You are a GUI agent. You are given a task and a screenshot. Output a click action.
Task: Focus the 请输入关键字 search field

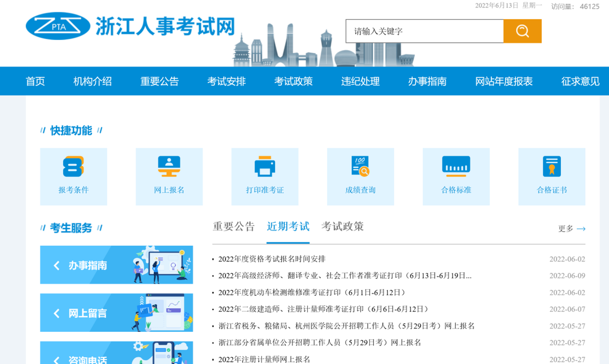pyautogui.click(x=425, y=31)
